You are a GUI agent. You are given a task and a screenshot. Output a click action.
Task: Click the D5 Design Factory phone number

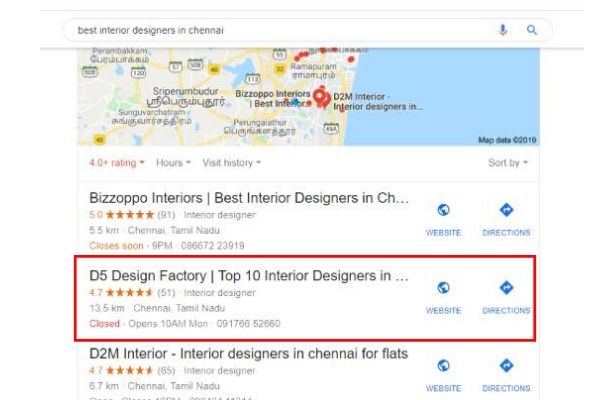click(249, 324)
